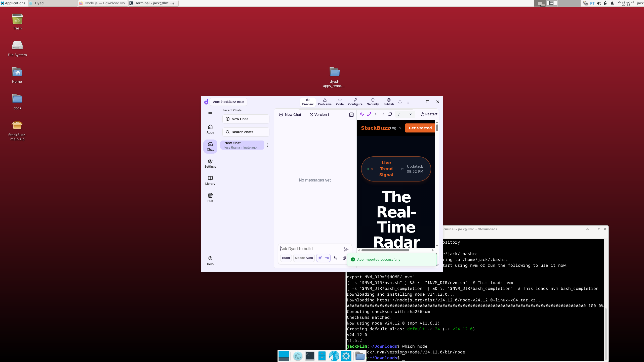Click New Chat in Recent Chats list
644x362 pixels.
(x=246, y=119)
